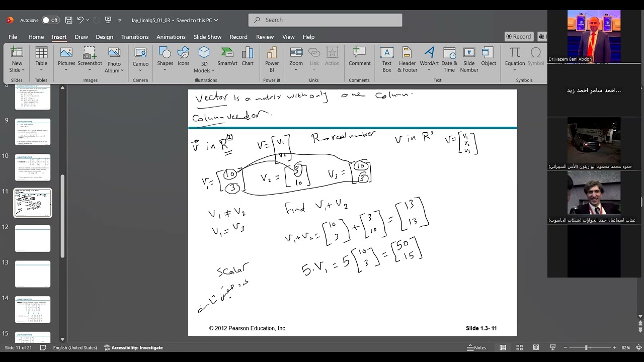Click the Record button at top right
This screenshot has width=644, height=362.
[519, 36]
